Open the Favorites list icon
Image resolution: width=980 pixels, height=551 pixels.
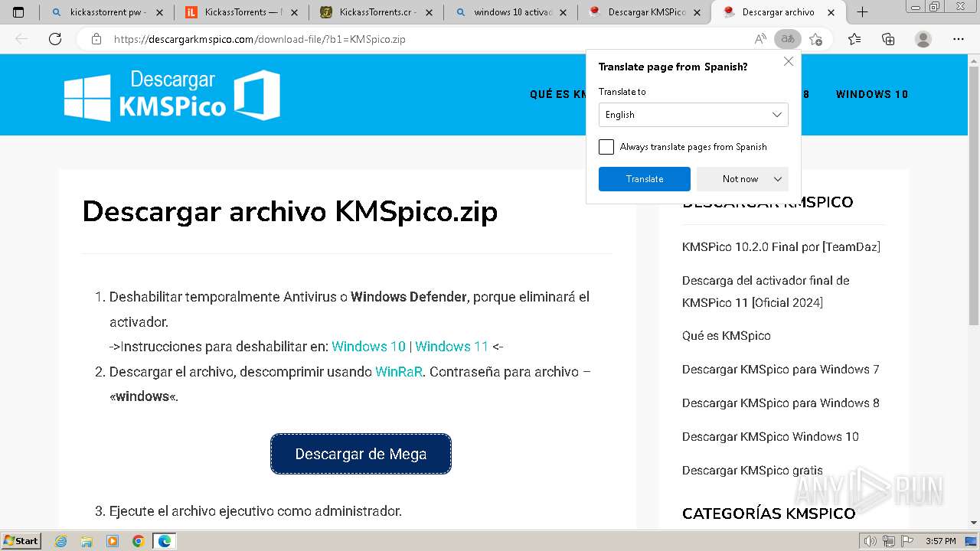tap(854, 39)
